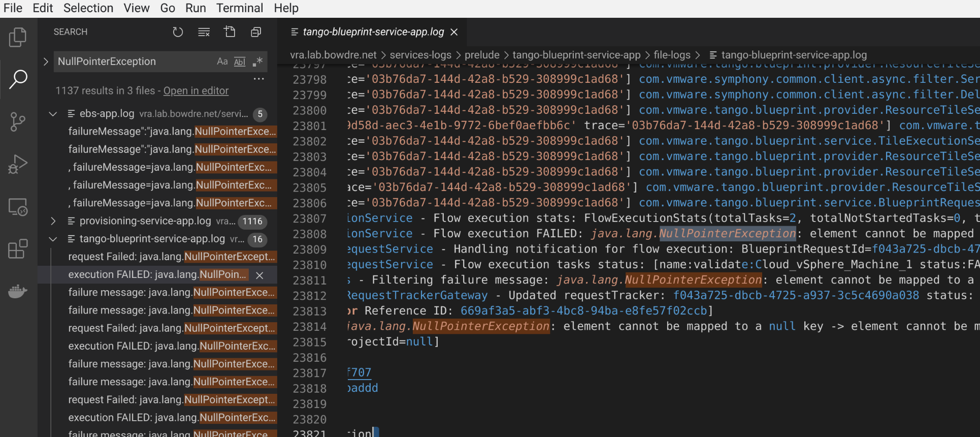Image resolution: width=980 pixels, height=437 pixels.
Task: Click line number 23814 in gutter
Action: pos(309,326)
